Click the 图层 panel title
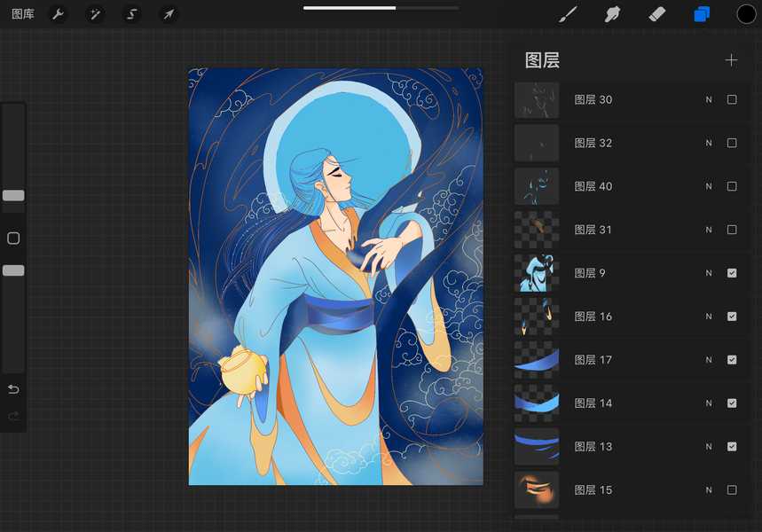This screenshot has width=762, height=532. 542,60
